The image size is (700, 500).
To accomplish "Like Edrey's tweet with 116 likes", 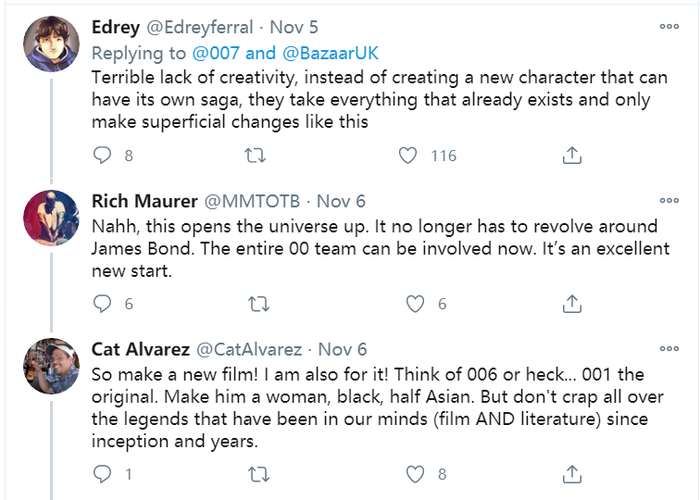I will click(407, 155).
